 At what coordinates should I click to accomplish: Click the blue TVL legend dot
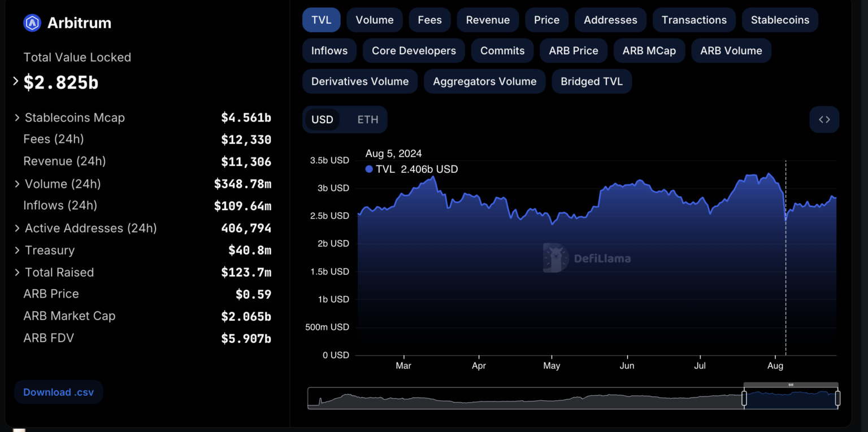tap(369, 169)
